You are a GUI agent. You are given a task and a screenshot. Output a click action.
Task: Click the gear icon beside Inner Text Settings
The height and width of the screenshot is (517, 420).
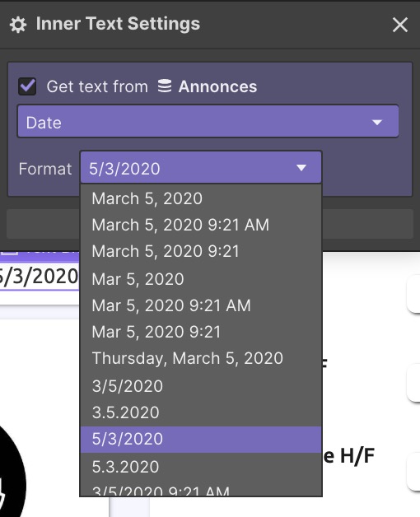pyautogui.click(x=18, y=25)
